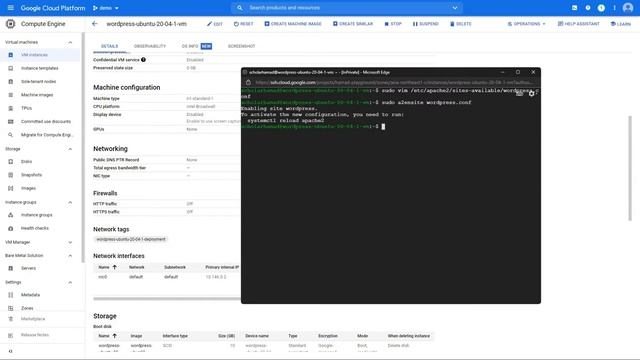
Task: Click the Compute Engine product icon
Action: click(11, 24)
